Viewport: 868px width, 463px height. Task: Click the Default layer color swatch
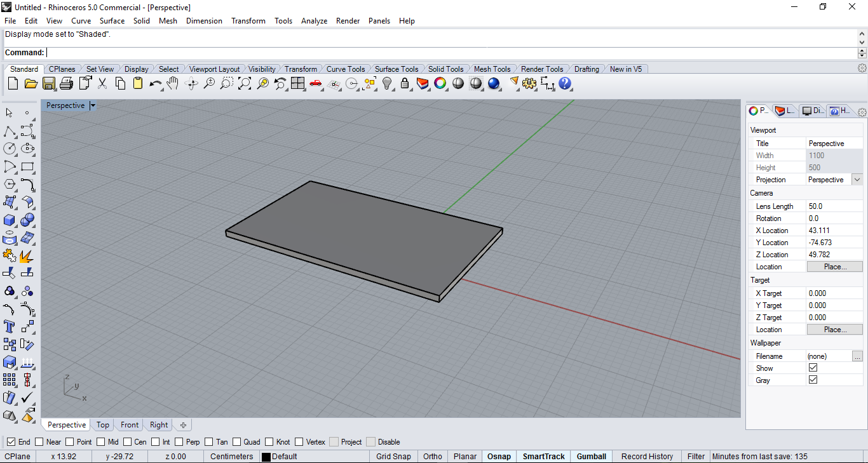pyautogui.click(x=266, y=457)
